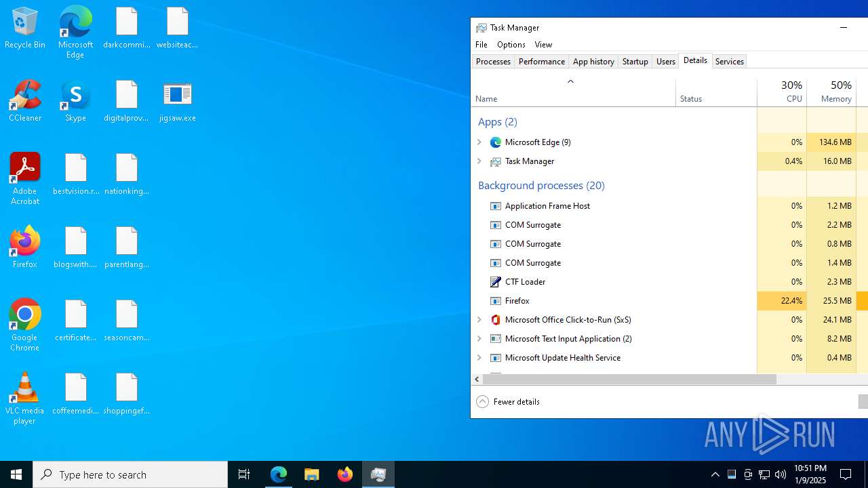Expand Microsoft Text Input Application (2)
Image resolution: width=868 pixels, height=488 pixels.
[x=479, y=339]
